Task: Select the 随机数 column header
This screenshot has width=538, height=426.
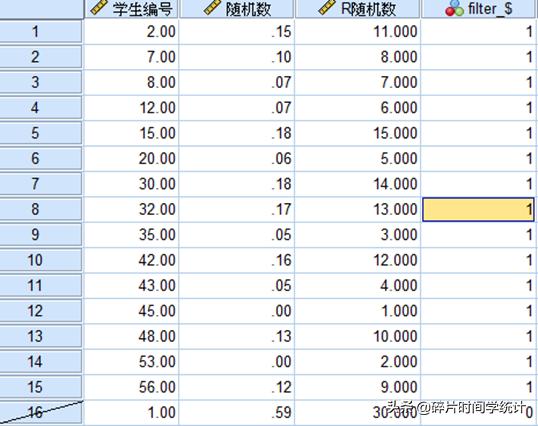Action: (237, 9)
